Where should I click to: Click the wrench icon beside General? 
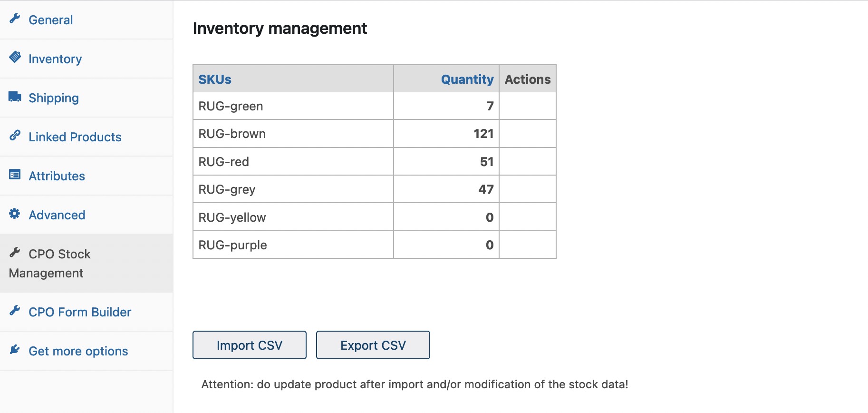[x=15, y=19]
